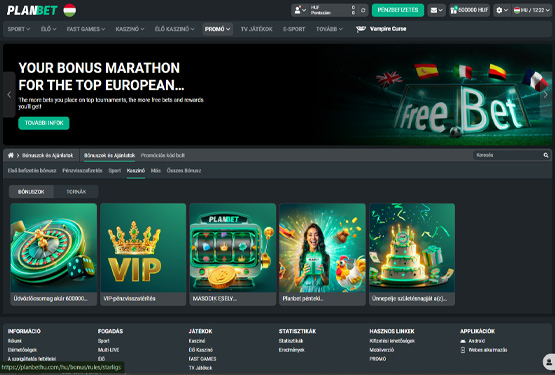Open the VIP-pénzvisszatérítés bonus card
Viewport: 555px width, 375px height.
click(143, 254)
